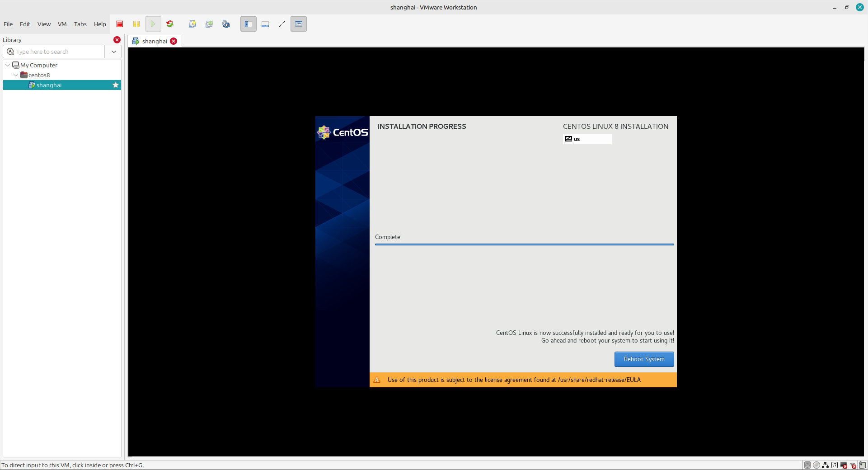Click the Restart guest icon
Viewport: 868px width, 470px height.
point(170,24)
